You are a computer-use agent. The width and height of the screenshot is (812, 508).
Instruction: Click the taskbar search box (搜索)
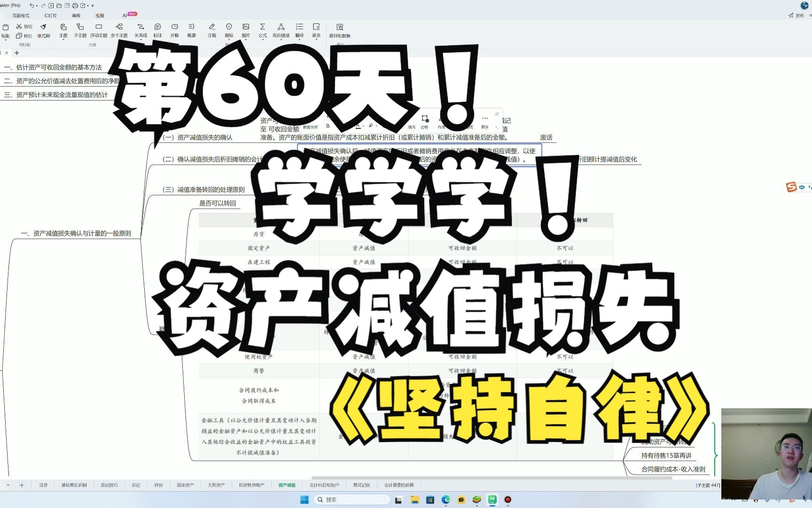[x=352, y=500]
